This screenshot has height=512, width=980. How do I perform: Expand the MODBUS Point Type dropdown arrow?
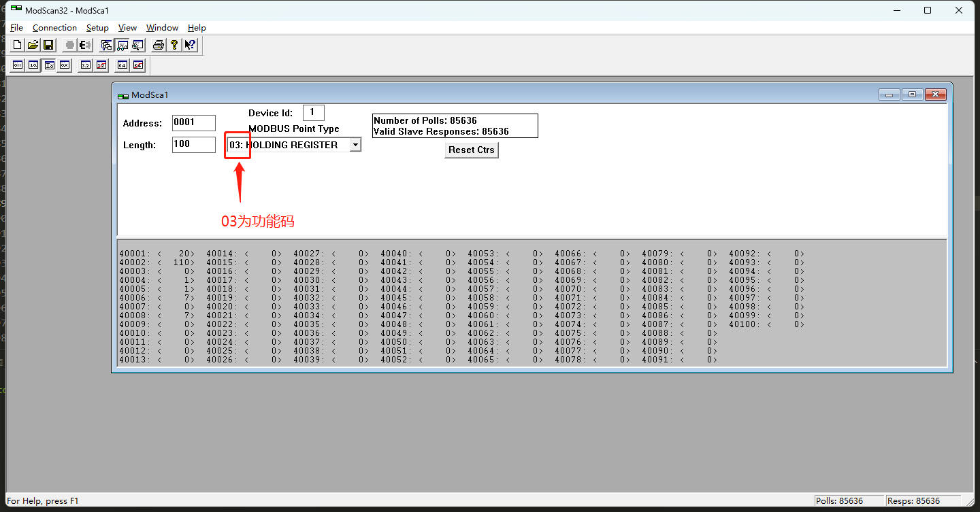pyautogui.click(x=355, y=145)
